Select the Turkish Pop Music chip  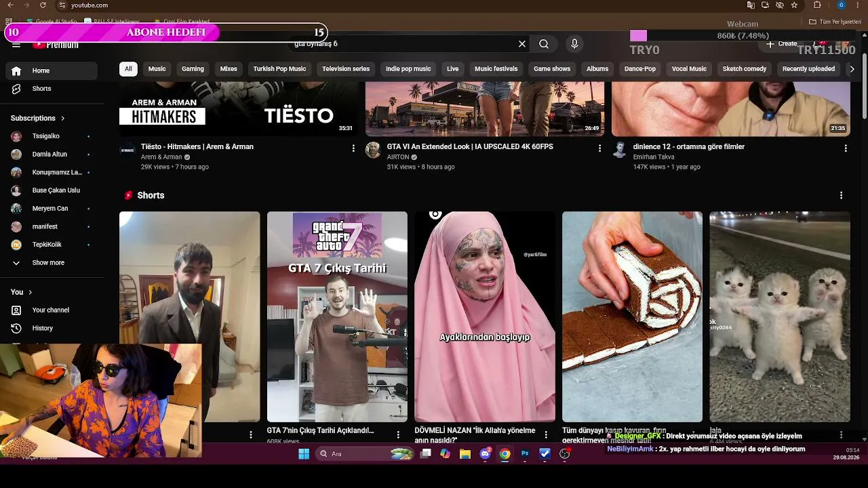pos(279,69)
